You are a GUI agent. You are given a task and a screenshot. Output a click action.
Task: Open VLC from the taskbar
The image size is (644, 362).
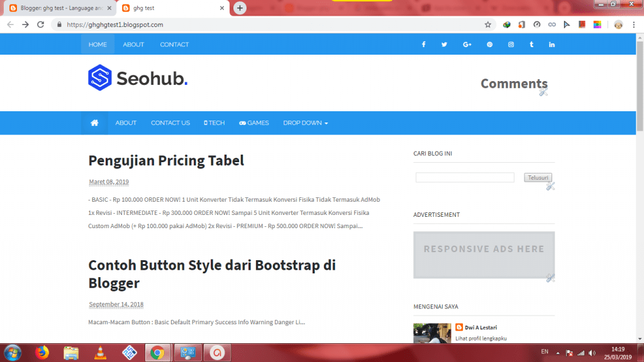coord(100,353)
